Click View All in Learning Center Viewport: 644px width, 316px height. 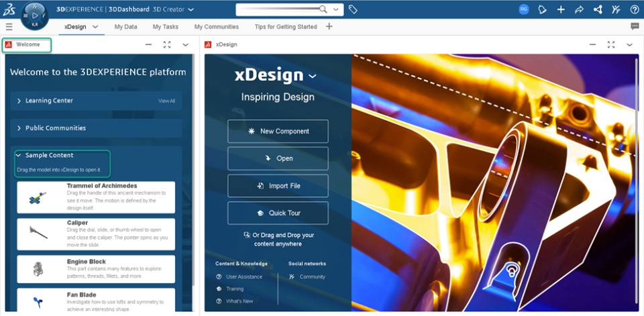167,101
